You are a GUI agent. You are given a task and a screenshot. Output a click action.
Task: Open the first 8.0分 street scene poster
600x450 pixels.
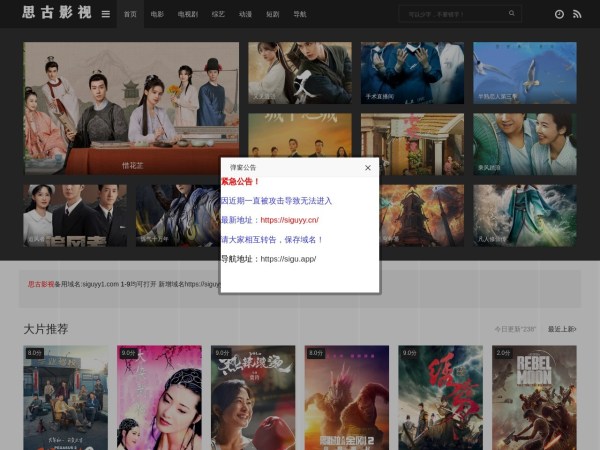65,398
